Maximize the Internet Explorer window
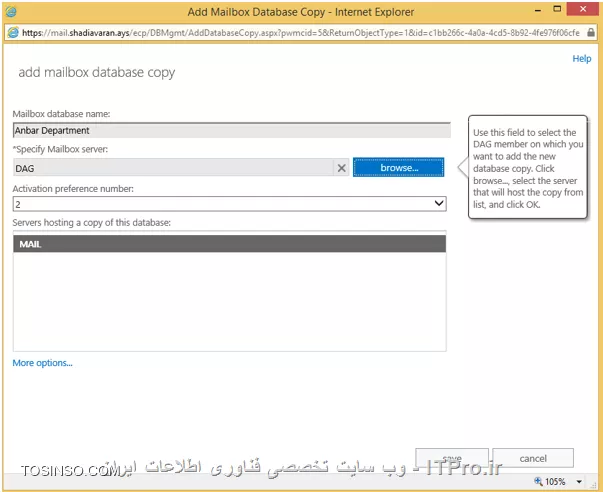The height and width of the screenshot is (492, 603). click(x=557, y=9)
